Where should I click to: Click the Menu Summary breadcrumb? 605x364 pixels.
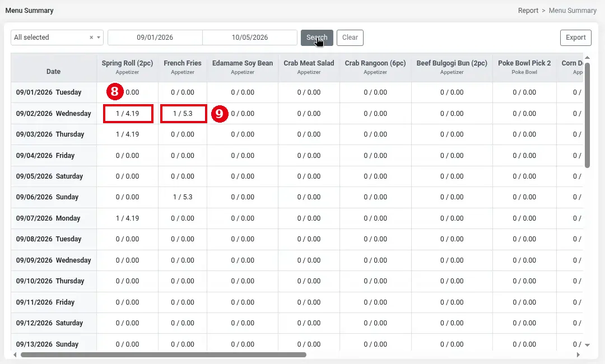click(573, 11)
